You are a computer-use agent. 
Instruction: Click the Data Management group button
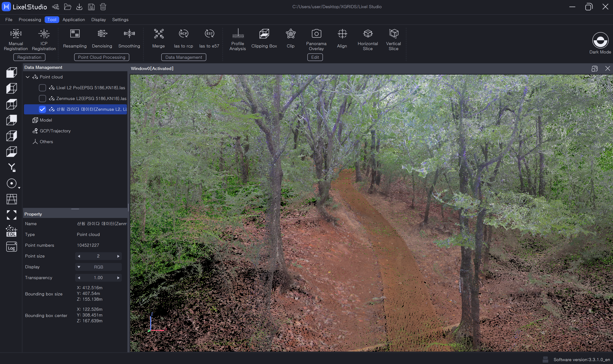click(x=184, y=57)
